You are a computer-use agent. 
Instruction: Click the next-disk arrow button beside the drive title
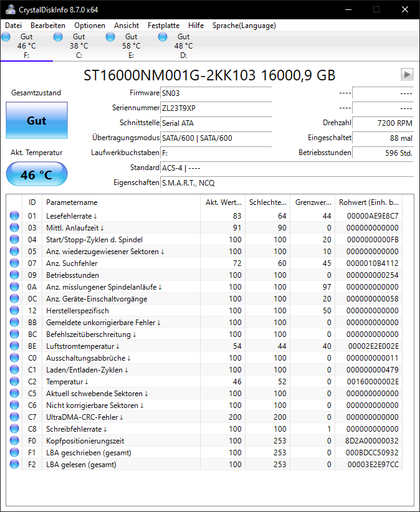click(x=407, y=75)
